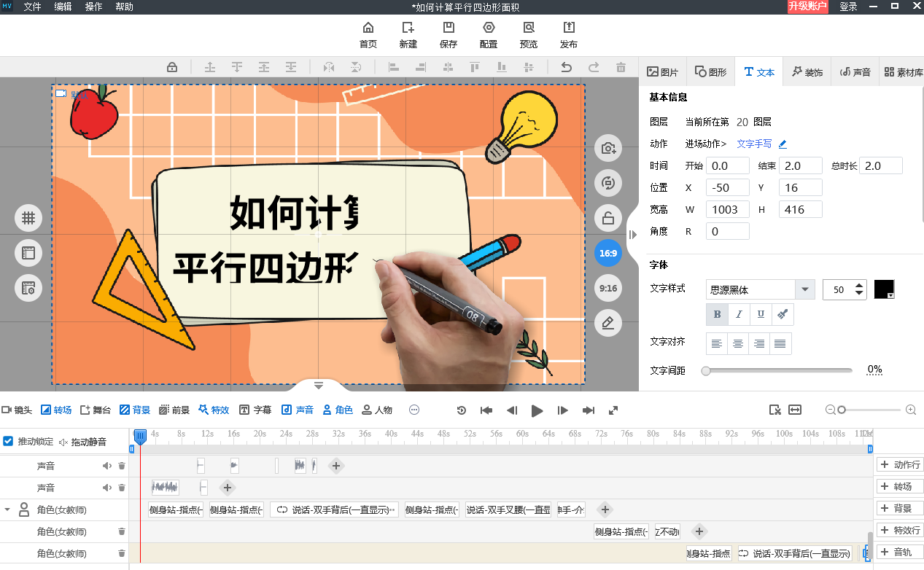Switch to the 装饰 tab
This screenshot has height=570, width=924.
807,72
